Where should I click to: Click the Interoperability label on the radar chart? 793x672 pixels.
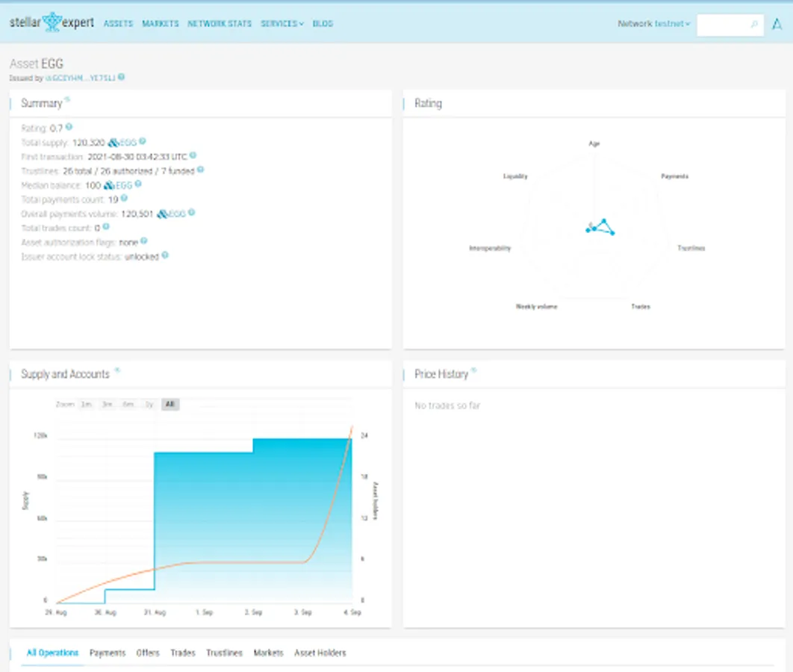(x=490, y=248)
